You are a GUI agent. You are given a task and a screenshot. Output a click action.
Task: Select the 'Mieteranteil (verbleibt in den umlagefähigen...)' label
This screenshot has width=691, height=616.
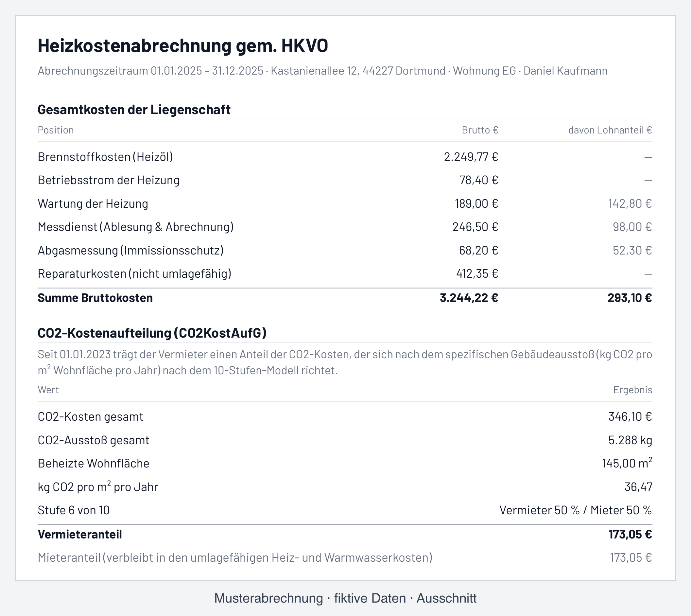click(x=235, y=558)
